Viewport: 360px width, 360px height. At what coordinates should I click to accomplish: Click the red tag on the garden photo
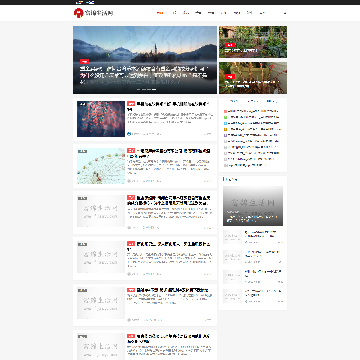230,45
